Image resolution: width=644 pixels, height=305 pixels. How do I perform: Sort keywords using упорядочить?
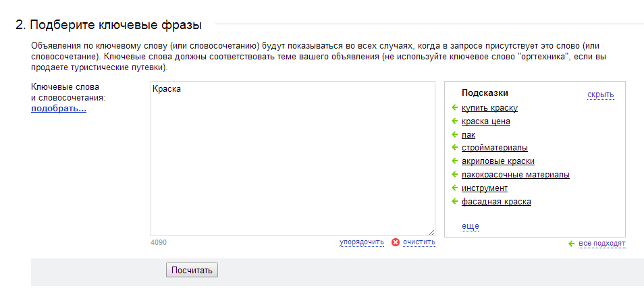coord(362,242)
